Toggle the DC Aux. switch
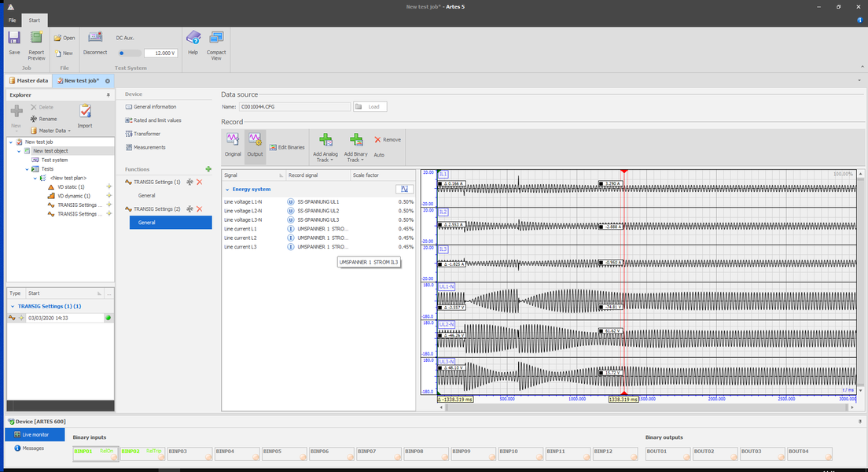 129,53
